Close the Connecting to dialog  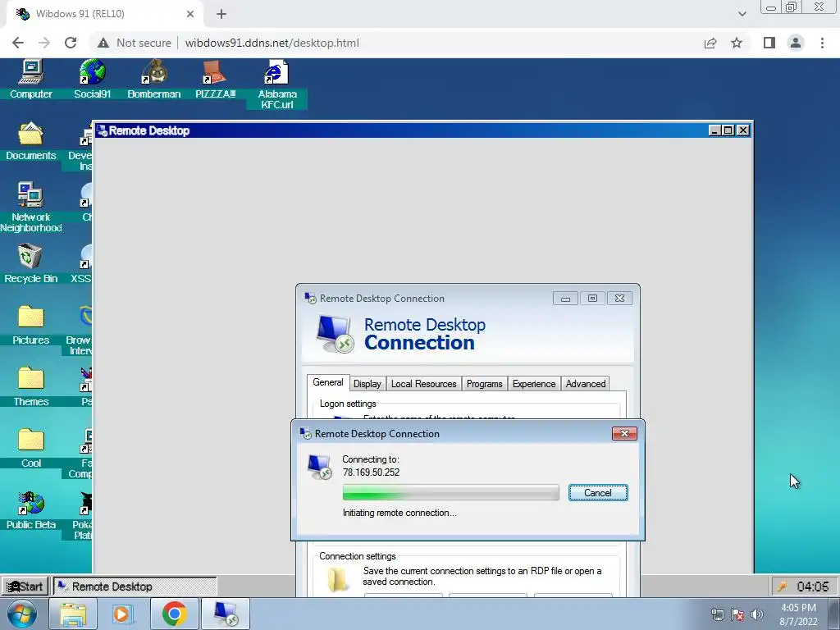coord(624,433)
